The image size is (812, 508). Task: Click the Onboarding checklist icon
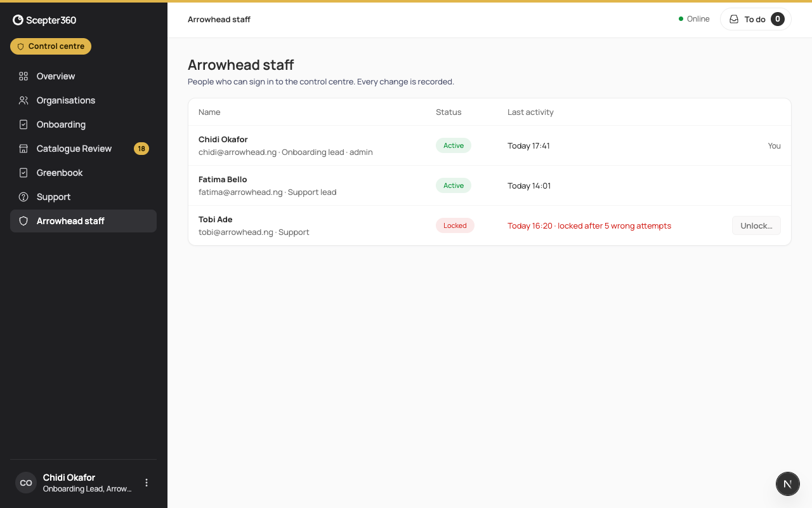pyautogui.click(x=23, y=124)
